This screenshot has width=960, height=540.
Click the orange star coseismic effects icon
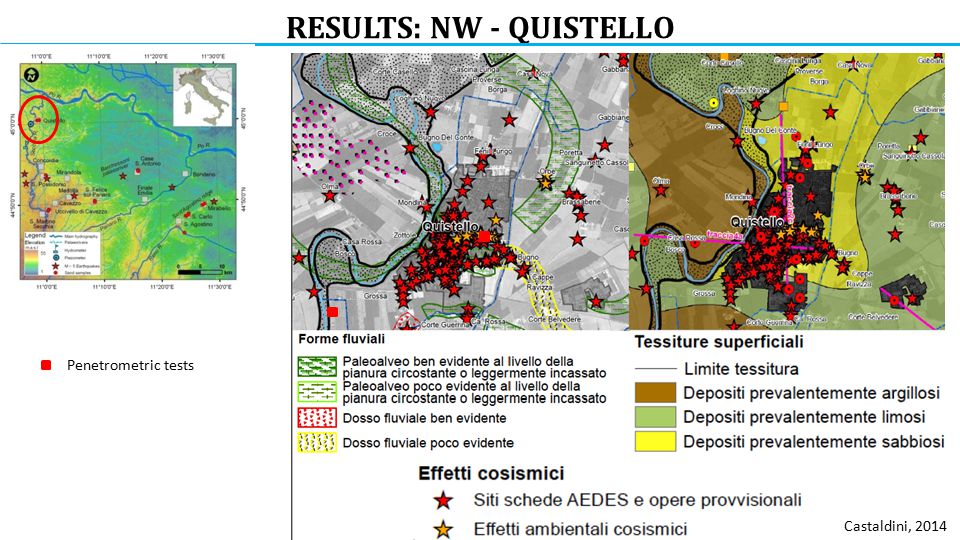pos(443,529)
